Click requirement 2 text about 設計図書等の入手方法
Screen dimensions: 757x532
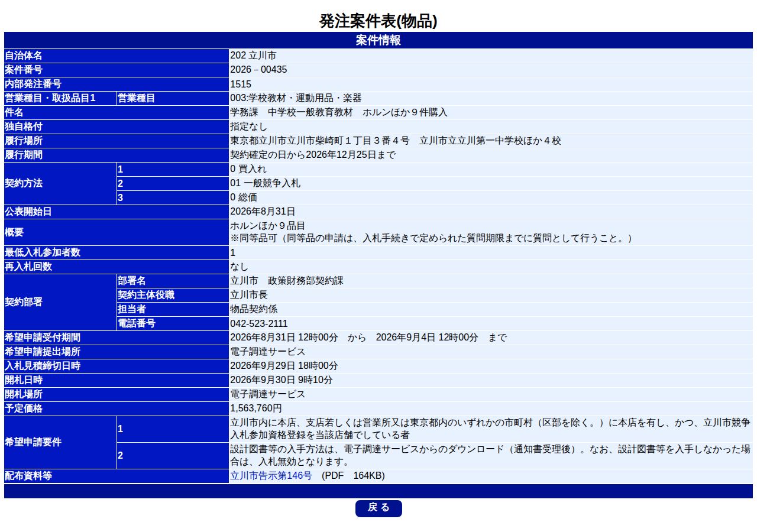pos(491,456)
